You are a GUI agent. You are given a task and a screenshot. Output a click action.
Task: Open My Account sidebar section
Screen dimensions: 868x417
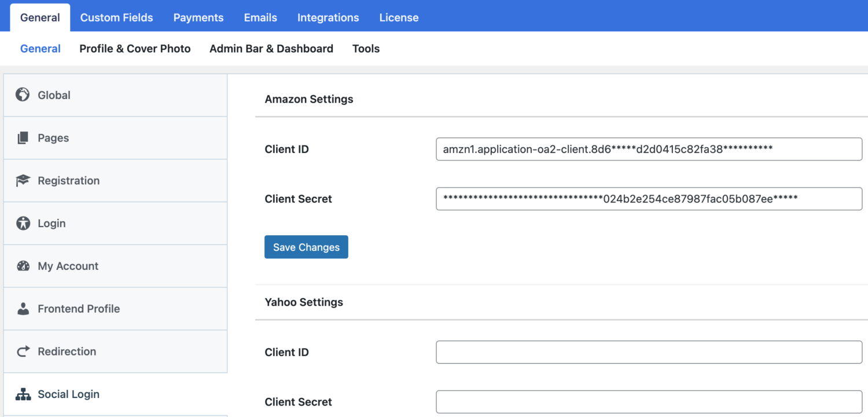click(116, 266)
